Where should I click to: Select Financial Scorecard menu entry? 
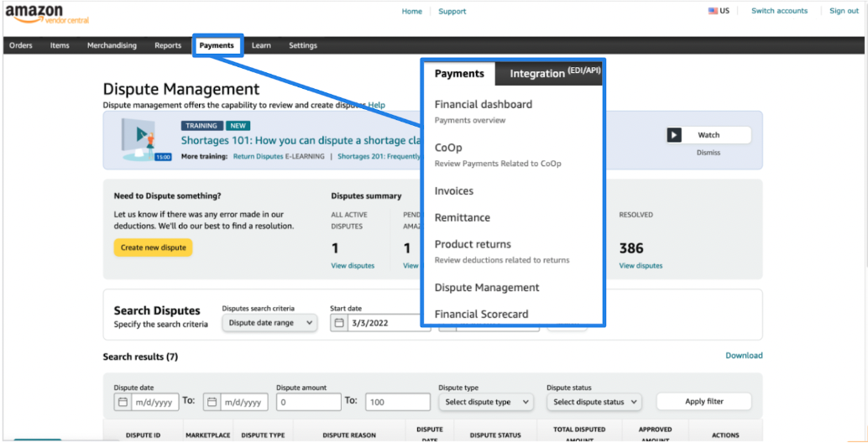point(481,314)
